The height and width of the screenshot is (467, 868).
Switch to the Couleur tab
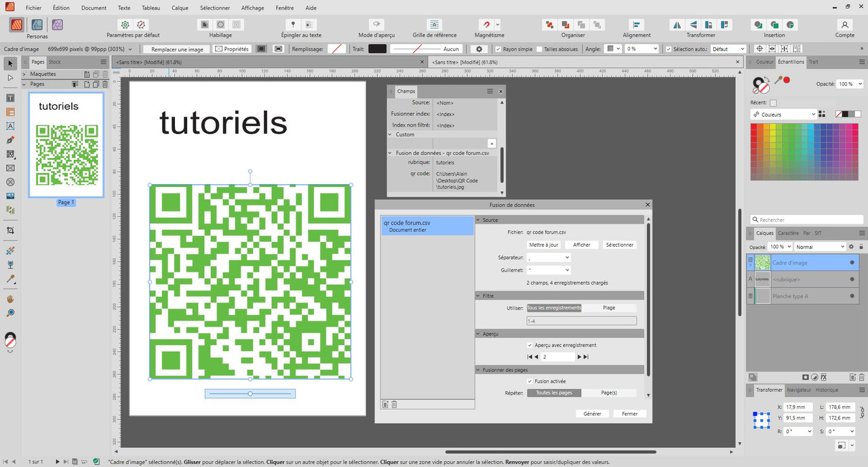pyautogui.click(x=764, y=62)
